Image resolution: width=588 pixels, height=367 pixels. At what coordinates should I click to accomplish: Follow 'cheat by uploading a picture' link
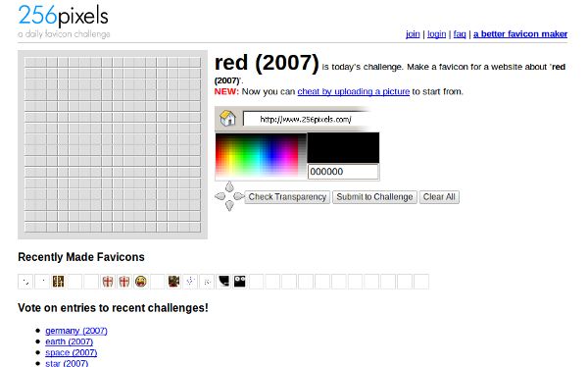pyautogui.click(x=353, y=91)
